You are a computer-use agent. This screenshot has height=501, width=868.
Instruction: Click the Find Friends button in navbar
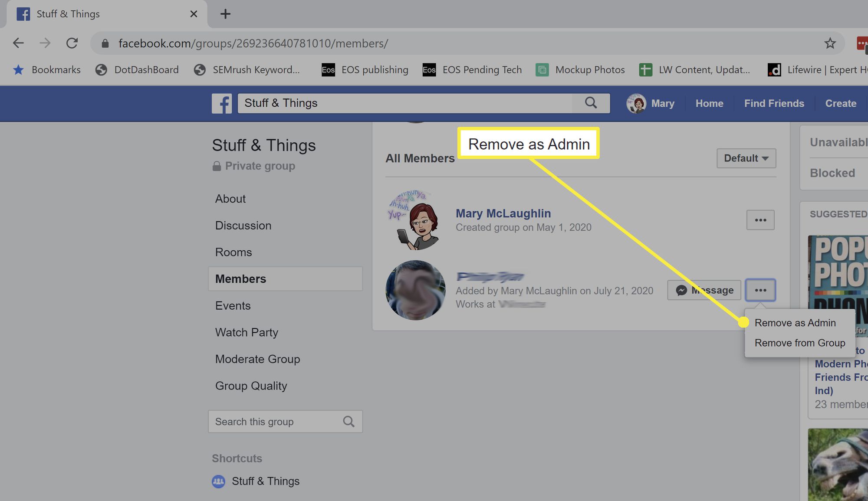coord(774,103)
